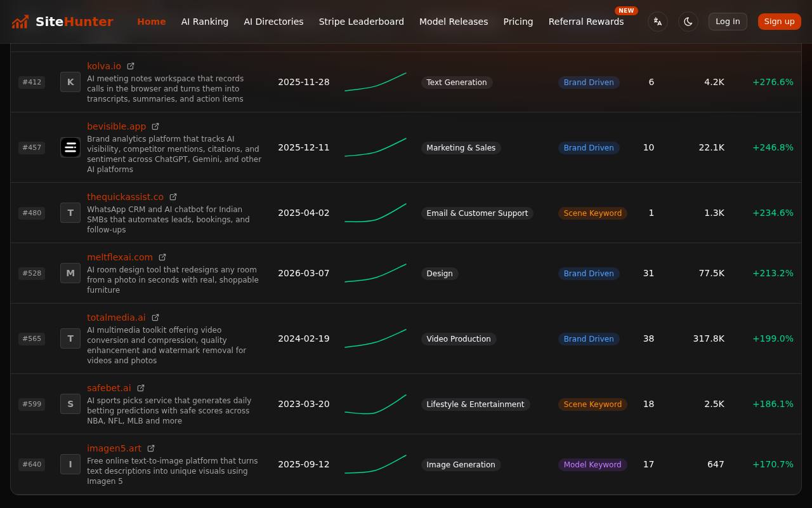Go to the AI Ranking menu item

coord(205,22)
